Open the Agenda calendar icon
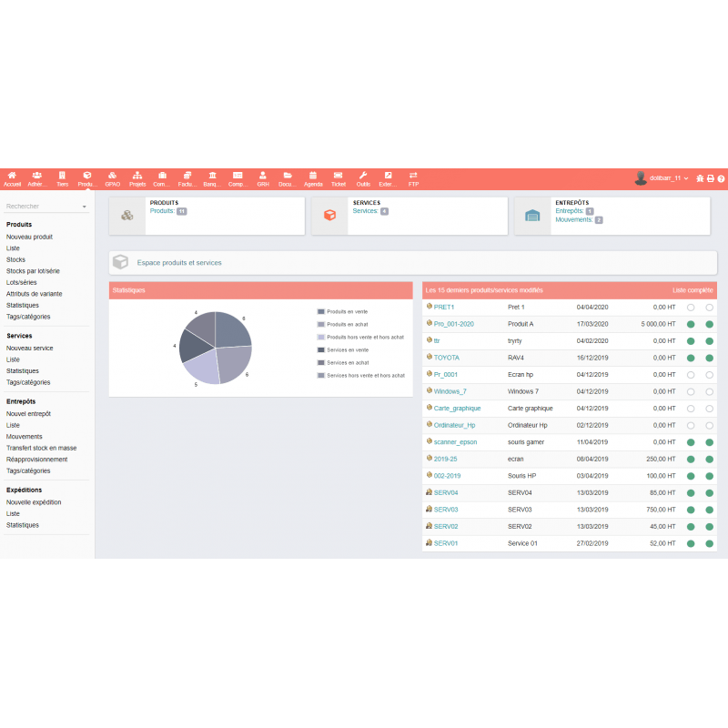The image size is (728, 728). pyautogui.click(x=313, y=178)
